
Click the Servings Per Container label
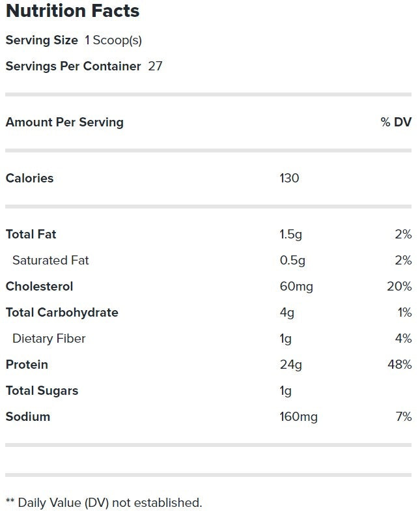click(x=73, y=66)
